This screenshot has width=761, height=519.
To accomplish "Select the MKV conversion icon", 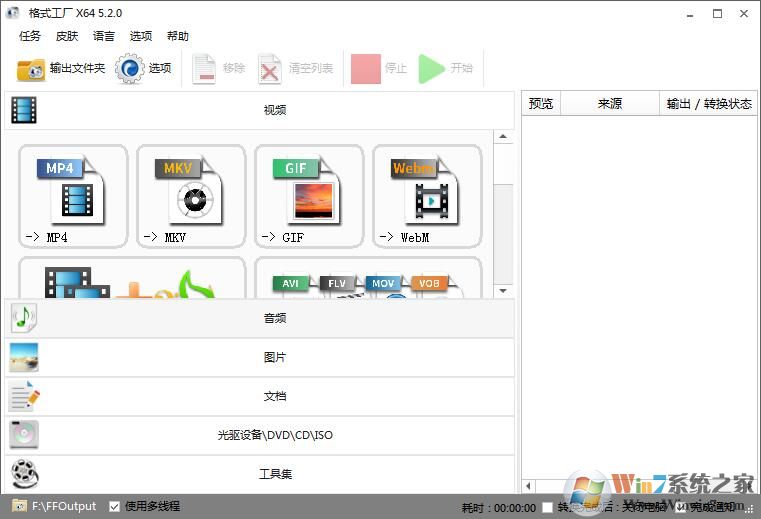I will [x=191, y=195].
